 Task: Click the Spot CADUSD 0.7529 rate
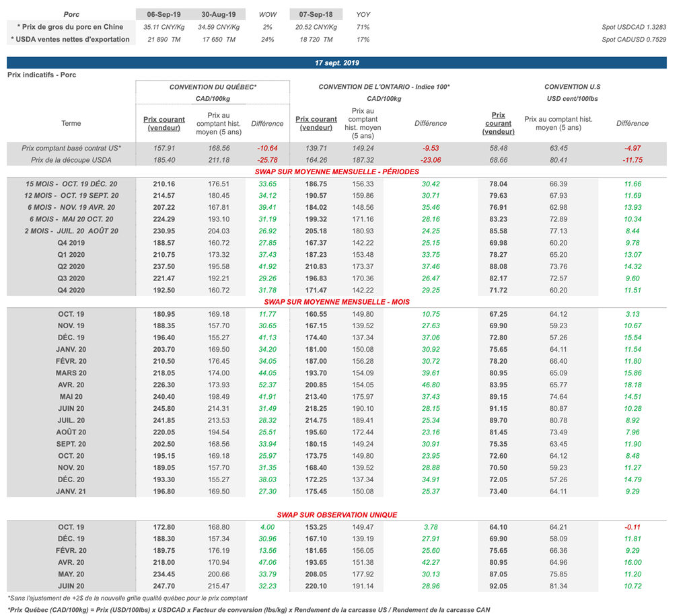(634, 40)
